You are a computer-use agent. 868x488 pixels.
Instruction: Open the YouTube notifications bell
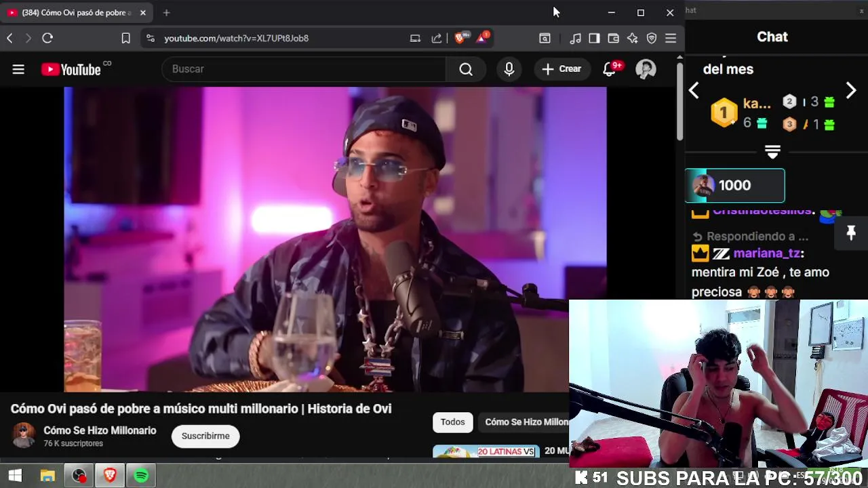[610, 69]
